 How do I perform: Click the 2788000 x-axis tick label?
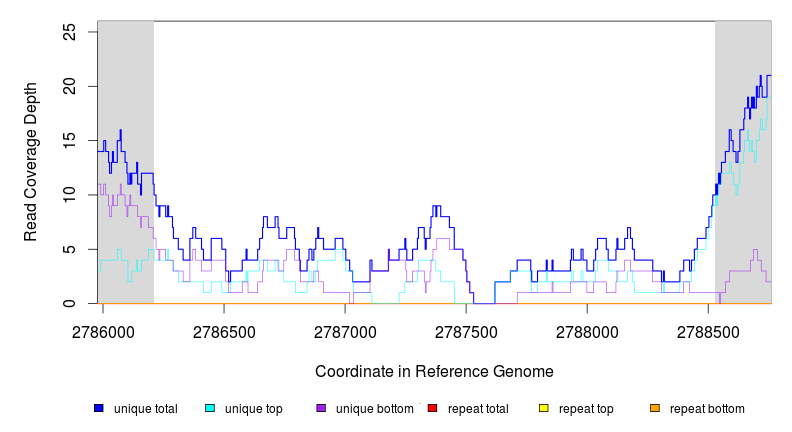[587, 331]
